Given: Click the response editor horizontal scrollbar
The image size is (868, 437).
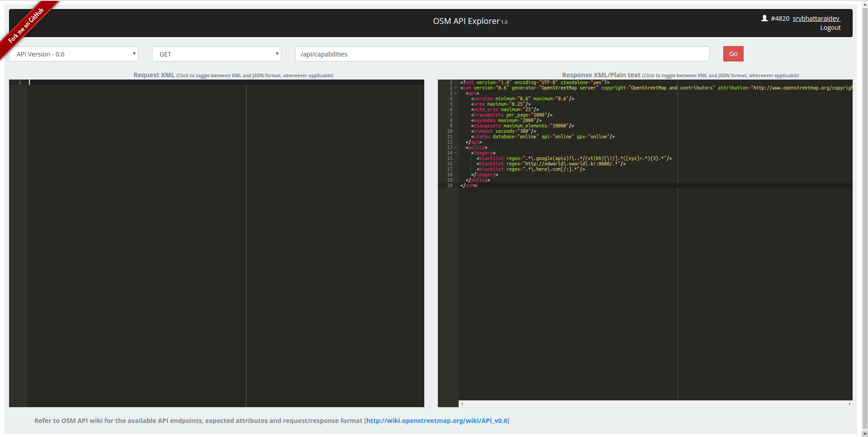Looking at the screenshot, I should 655,404.
